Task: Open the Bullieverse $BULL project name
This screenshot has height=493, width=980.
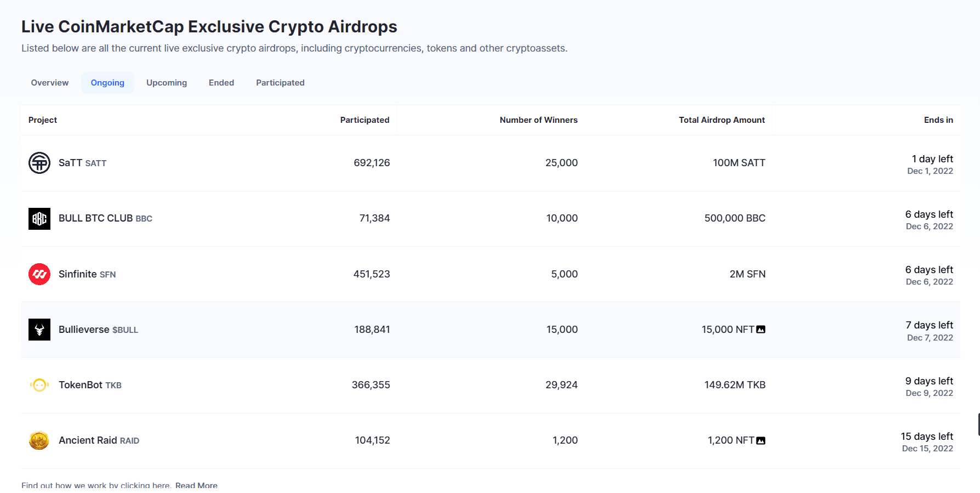Action: click(x=98, y=330)
